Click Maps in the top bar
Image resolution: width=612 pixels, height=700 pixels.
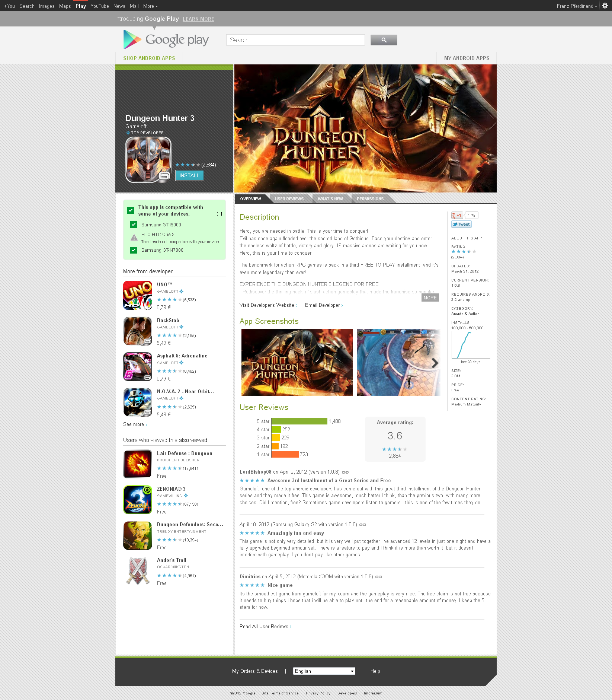[65, 6]
